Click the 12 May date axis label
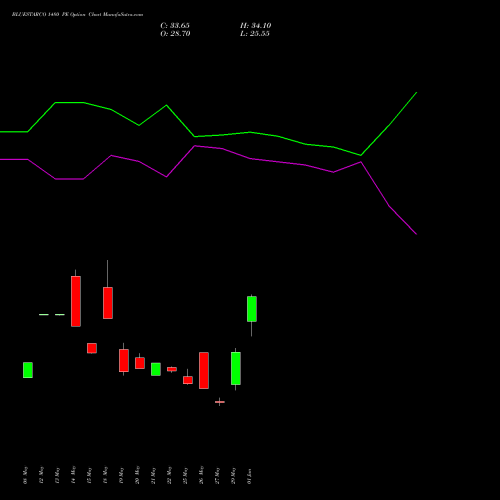This screenshot has width=500, height=500. coord(42,475)
